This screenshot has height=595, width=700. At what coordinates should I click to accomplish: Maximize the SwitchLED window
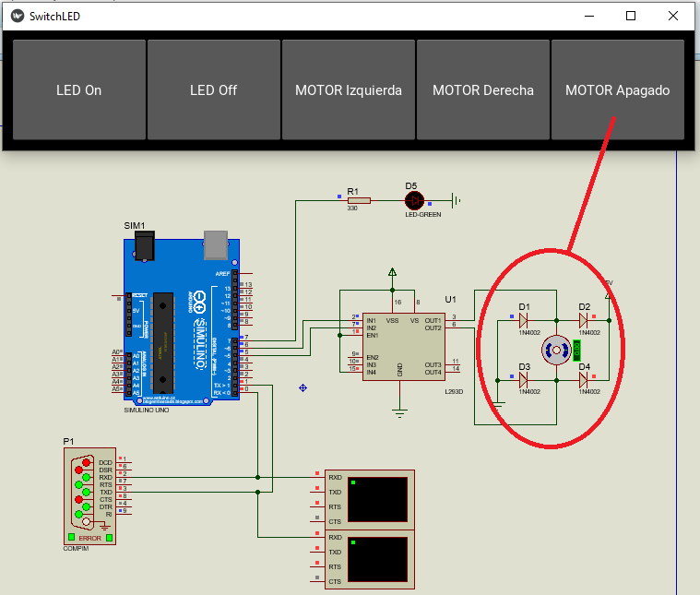[x=631, y=16]
